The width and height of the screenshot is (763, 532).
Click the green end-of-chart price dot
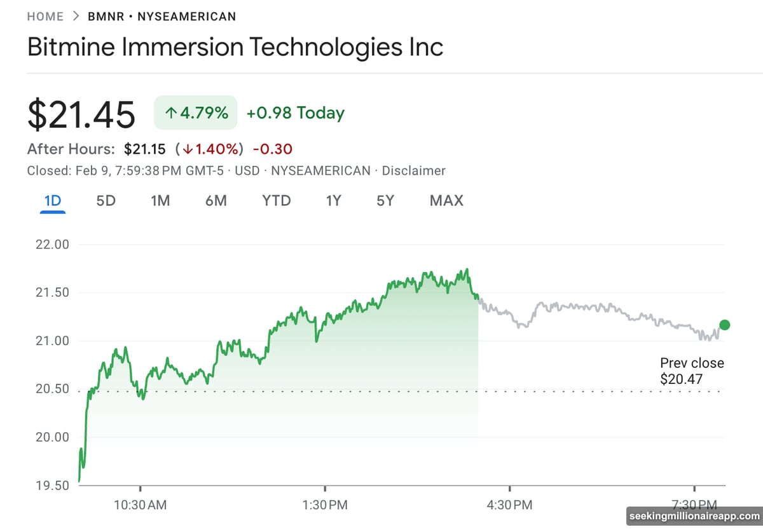click(724, 325)
